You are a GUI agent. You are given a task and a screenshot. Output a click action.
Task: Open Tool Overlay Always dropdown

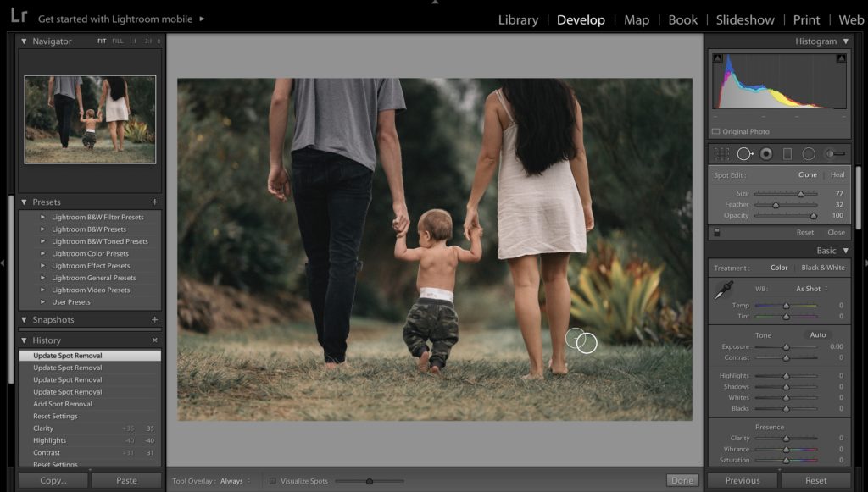236,481
